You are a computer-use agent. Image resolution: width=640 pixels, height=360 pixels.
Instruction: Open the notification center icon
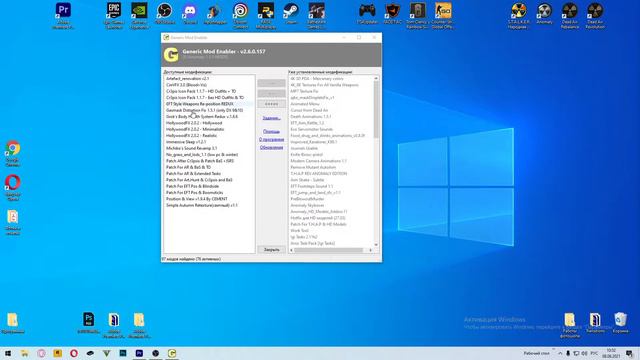pos(629,353)
